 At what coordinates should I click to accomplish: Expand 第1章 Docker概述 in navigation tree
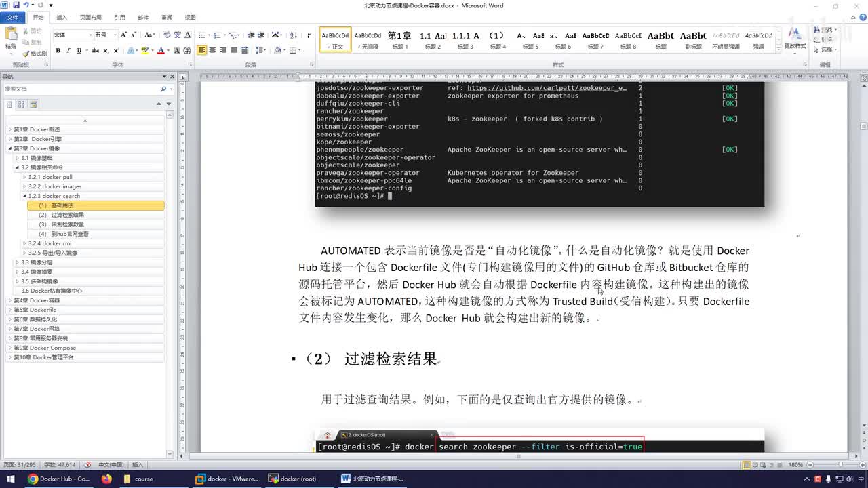pyautogui.click(x=10, y=129)
